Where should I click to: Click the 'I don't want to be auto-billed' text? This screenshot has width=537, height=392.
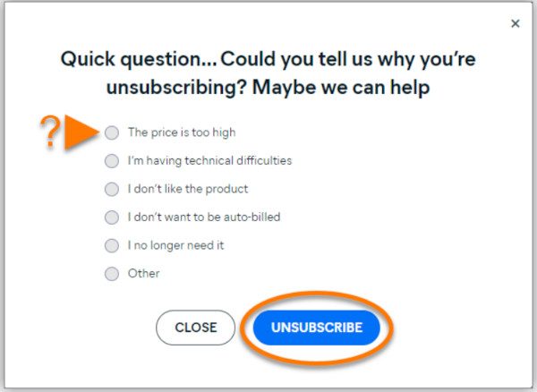pyautogui.click(x=204, y=217)
